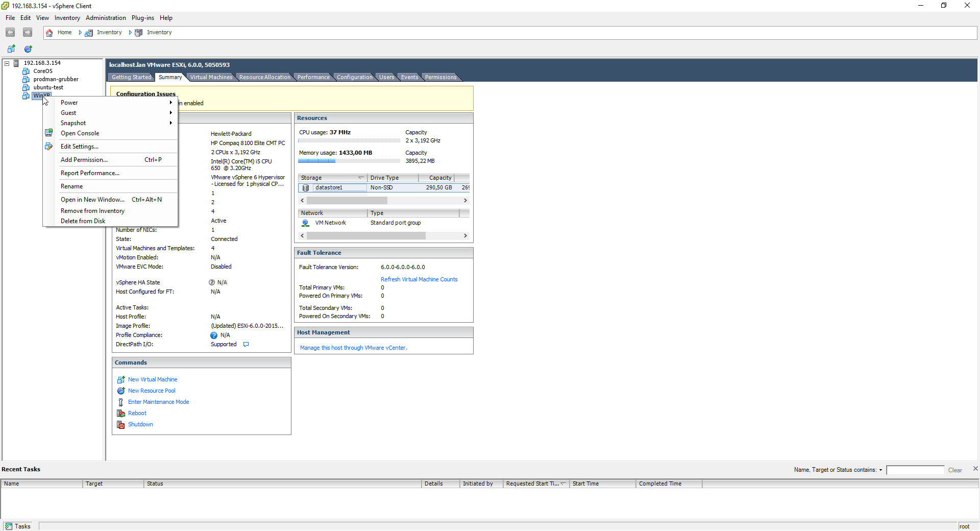Click the New Resource Pool toolbar icon
Image resolution: width=980 pixels, height=531 pixels.
28,49
